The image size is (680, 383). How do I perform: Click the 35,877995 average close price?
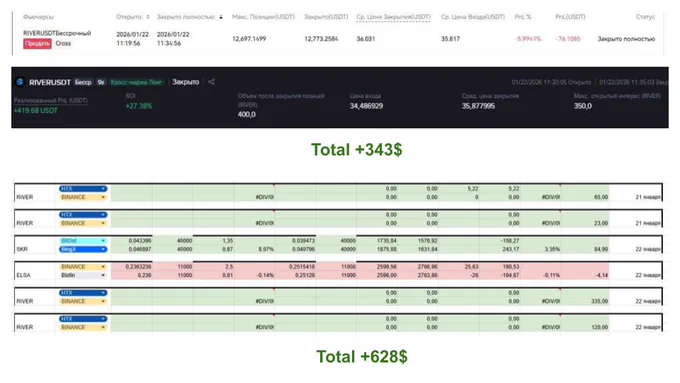478,106
